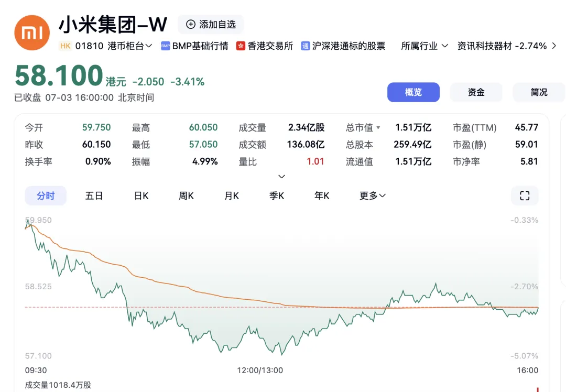Click the 成交额 value 136.08亿
This screenshot has height=392, width=566.
pyautogui.click(x=306, y=145)
